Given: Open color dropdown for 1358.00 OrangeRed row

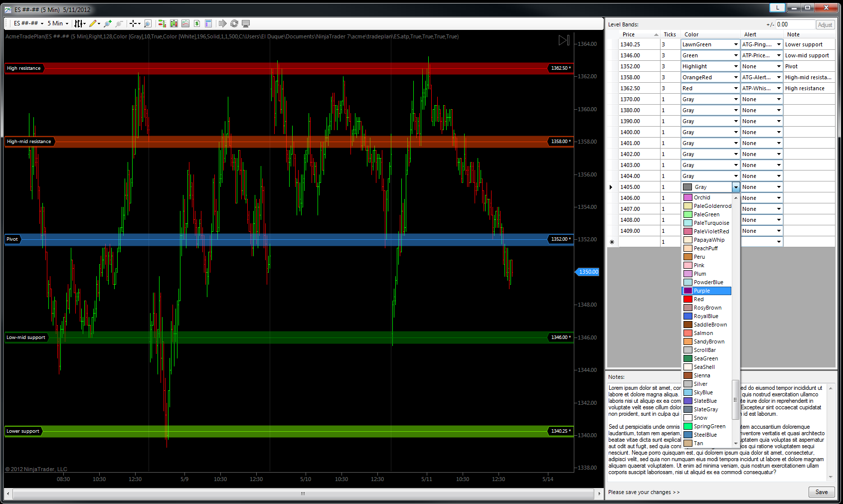Looking at the screenshot, I should click(736, 77).
